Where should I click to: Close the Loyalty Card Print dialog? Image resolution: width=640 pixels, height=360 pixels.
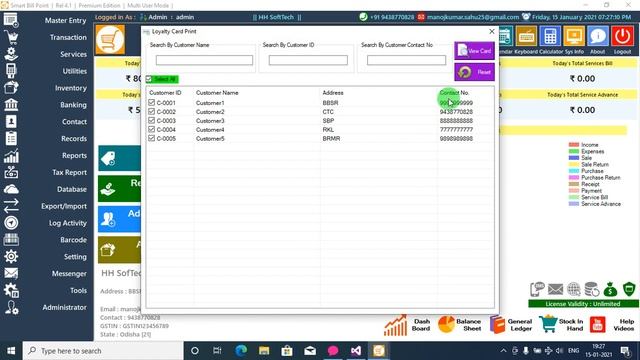tap(492, 31)
